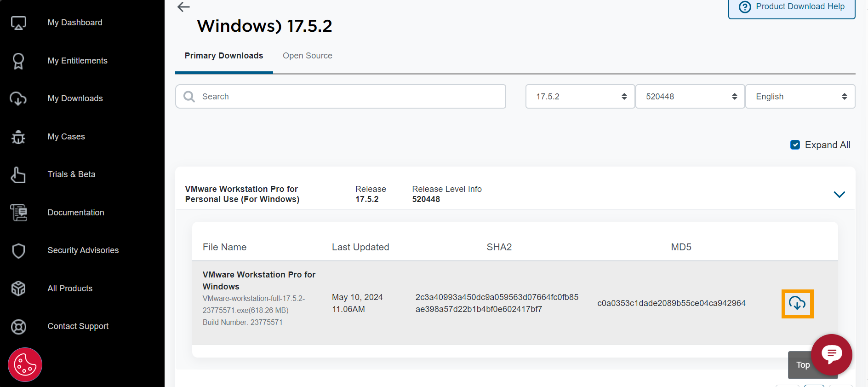Switch to Open Source tab
Image resolution: width=868 pixels, height=387 pixels.
pos(308,56)
